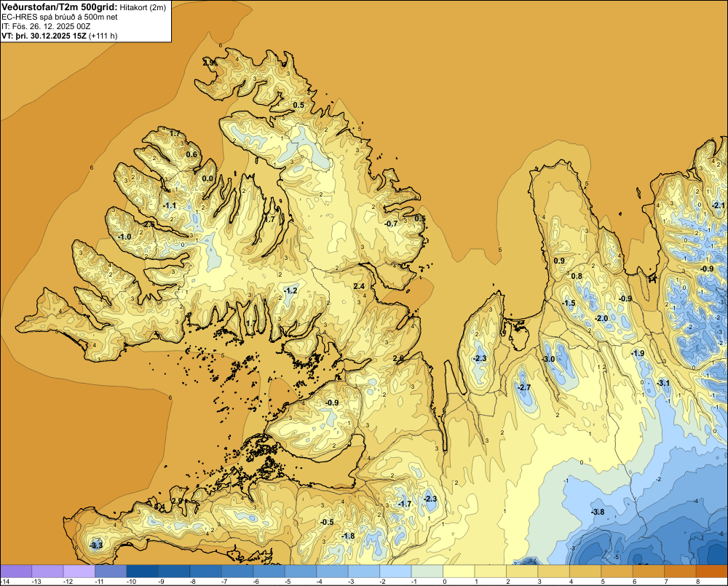728x586 pixels.
Task: Click the "-3.8" temperature value on map
Action: [598, 512]
